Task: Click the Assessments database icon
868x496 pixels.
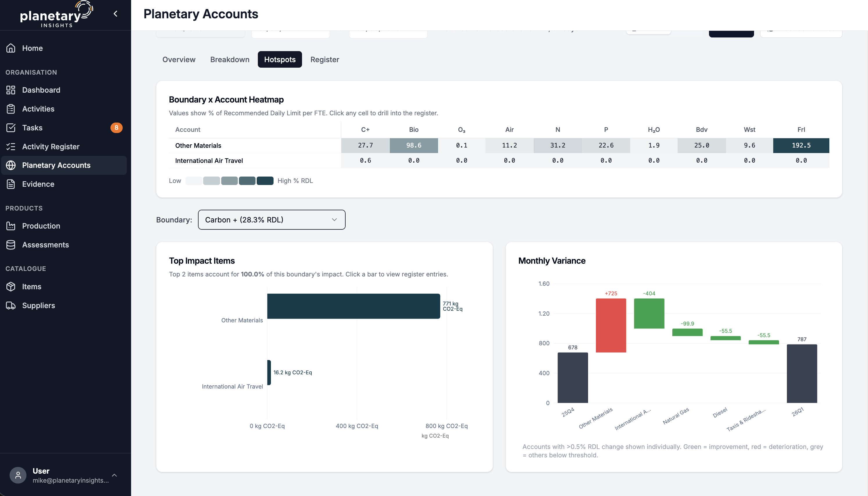Action: click(11, 245)
